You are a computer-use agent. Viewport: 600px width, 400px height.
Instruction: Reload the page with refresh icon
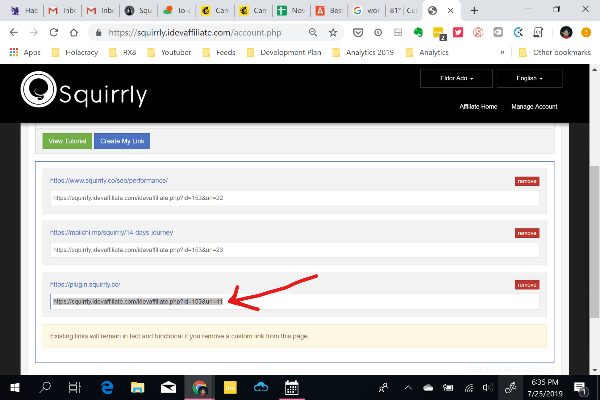pyautogui.click(x=54, y=33)
